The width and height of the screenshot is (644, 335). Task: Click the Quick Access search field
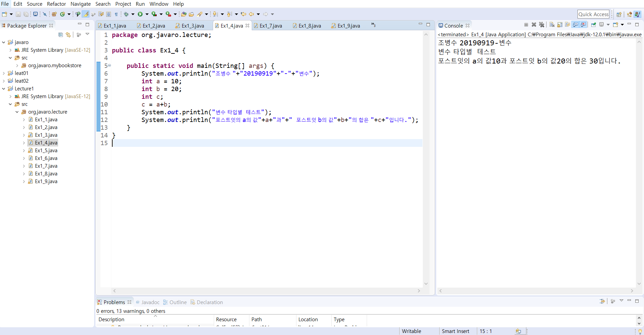click(x=594, y=14)
